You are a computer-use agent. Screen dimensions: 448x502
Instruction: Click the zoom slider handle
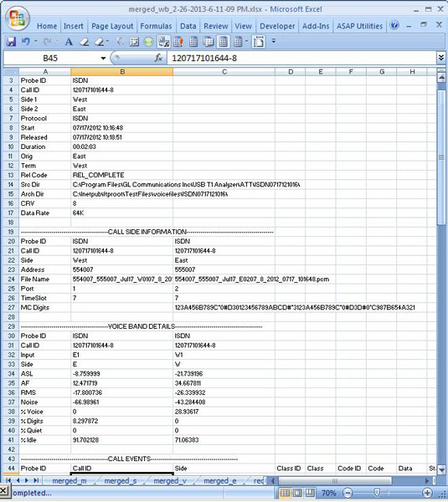[x=377, y=493]
